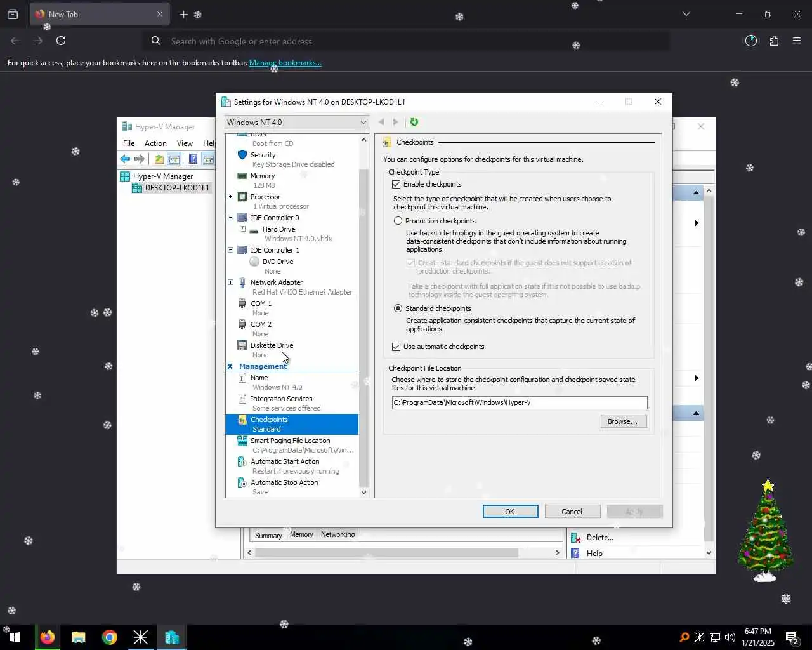
Task: Click the horizontal scrollbar in Hyper-V Manager details
Action: coord(403,553)
